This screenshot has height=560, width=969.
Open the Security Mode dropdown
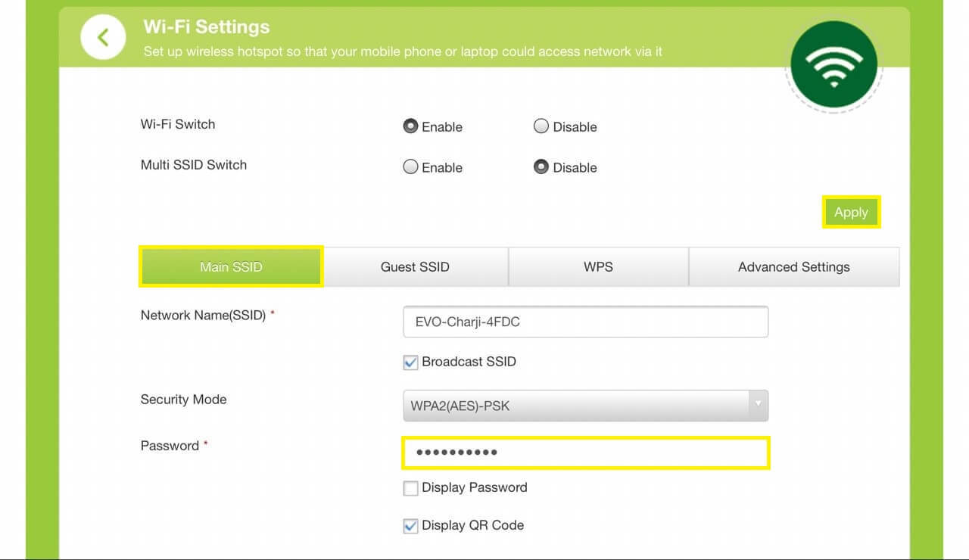585,406
